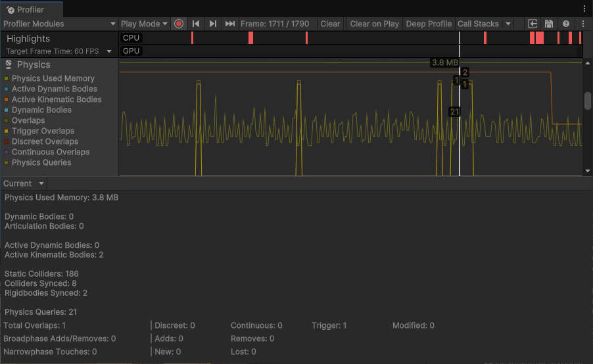Screen dimensions: 593x364
Task: Toggle the Clear on Play option
Action: pyautogui.click(x=374, y=24)
